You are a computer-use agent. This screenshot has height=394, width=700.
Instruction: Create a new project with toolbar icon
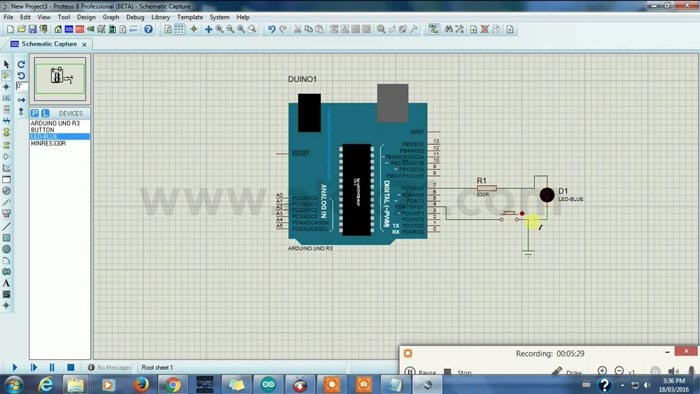click(10, 29)
